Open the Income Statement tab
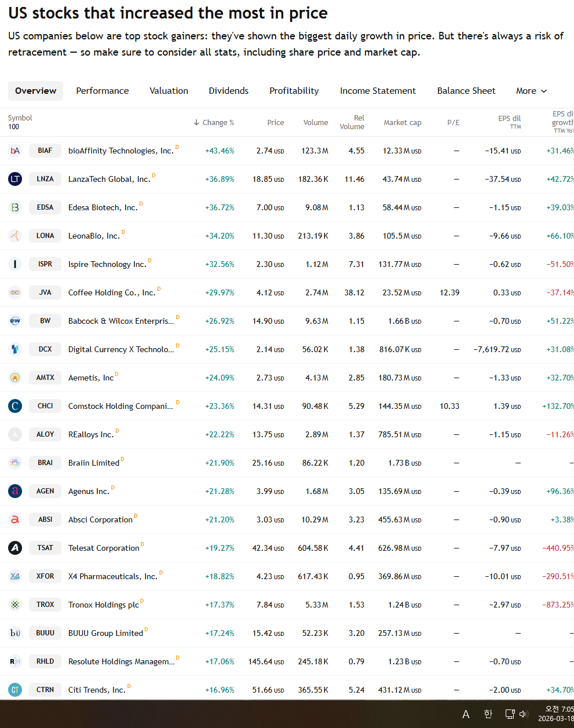Screen dimensions: 574x728 point(378,91)
